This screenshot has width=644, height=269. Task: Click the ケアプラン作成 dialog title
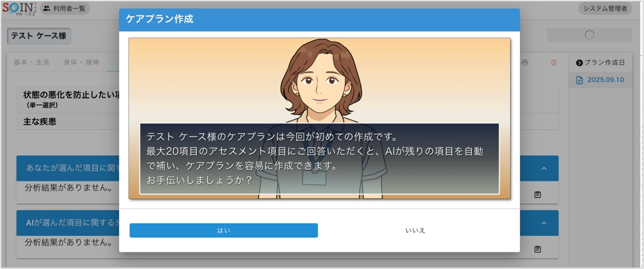pyautogui.click(x=159, y=19)
